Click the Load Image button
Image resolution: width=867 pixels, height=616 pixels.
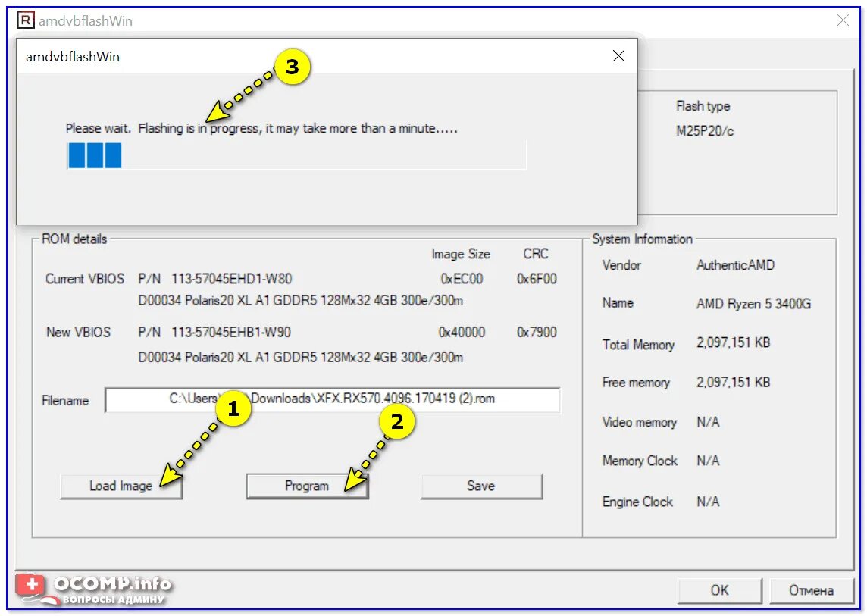pyautogui.click(x=121, y=486)
